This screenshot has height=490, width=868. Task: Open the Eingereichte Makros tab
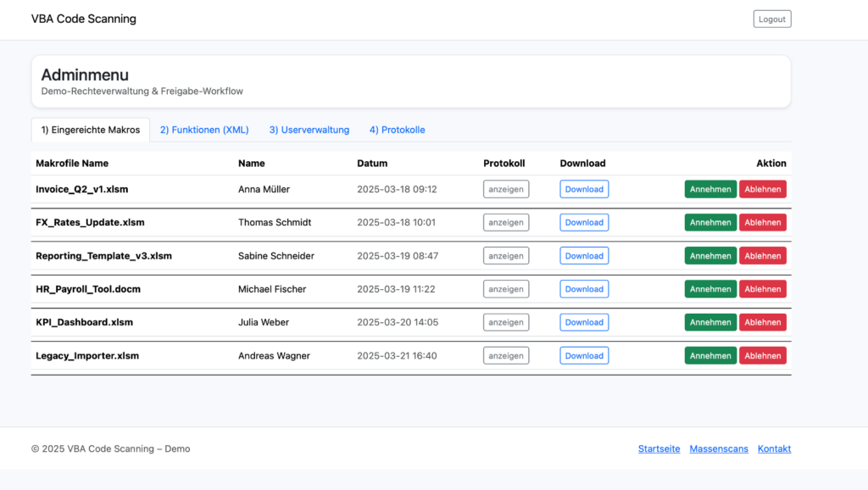(90, 130)
